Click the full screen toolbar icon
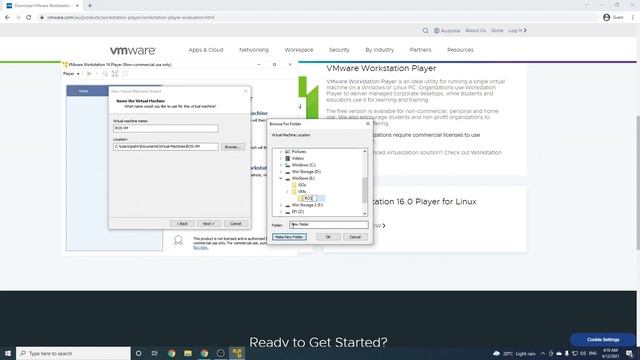This screenshot has height=360, width=640. 115,74
